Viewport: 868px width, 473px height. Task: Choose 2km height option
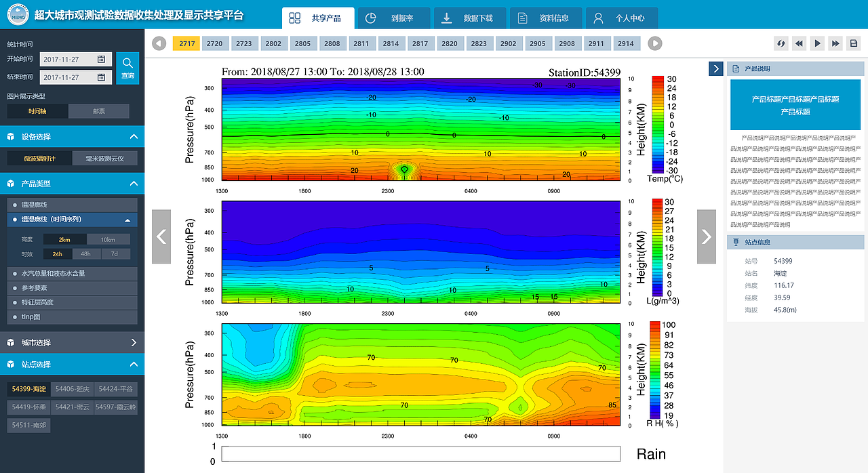[64, 239]
